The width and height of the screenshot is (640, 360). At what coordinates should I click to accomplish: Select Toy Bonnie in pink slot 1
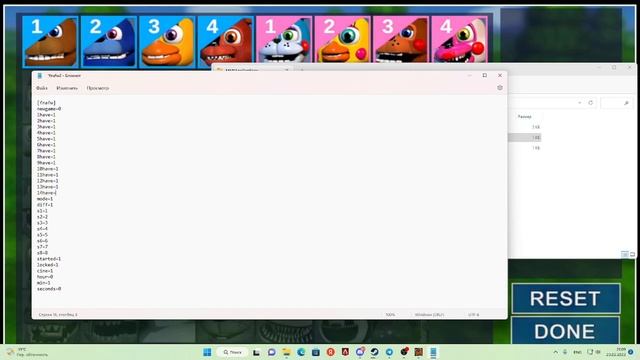click(284, 40)
